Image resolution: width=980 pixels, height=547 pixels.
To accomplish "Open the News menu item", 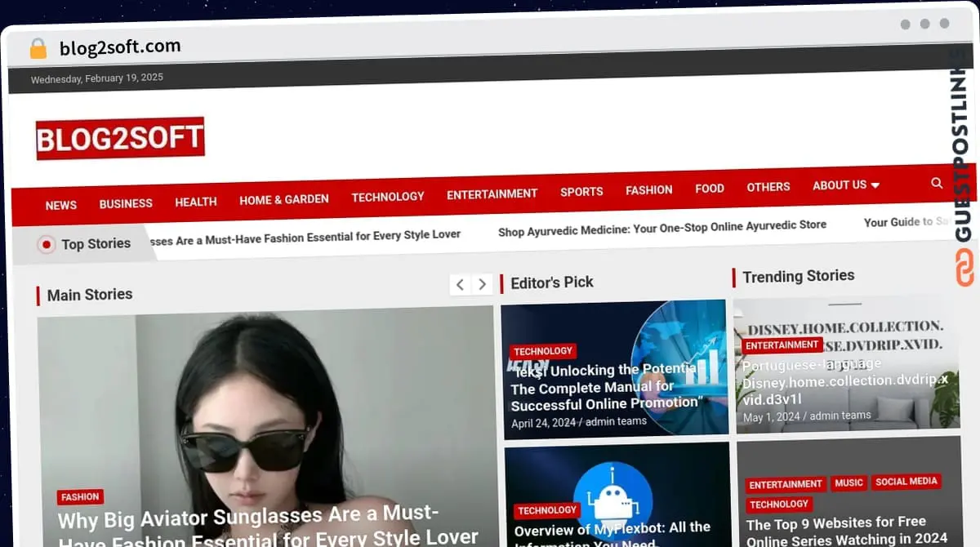I will point(61,205).
